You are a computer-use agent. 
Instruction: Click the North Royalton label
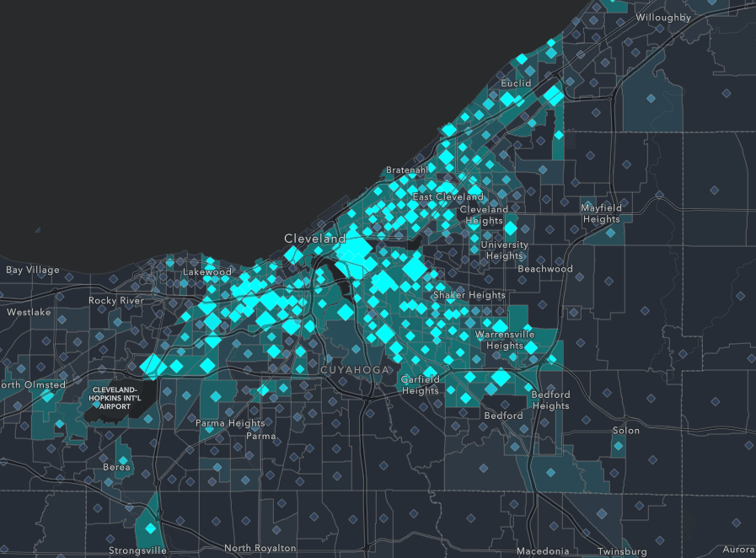[x=260, y=548]
